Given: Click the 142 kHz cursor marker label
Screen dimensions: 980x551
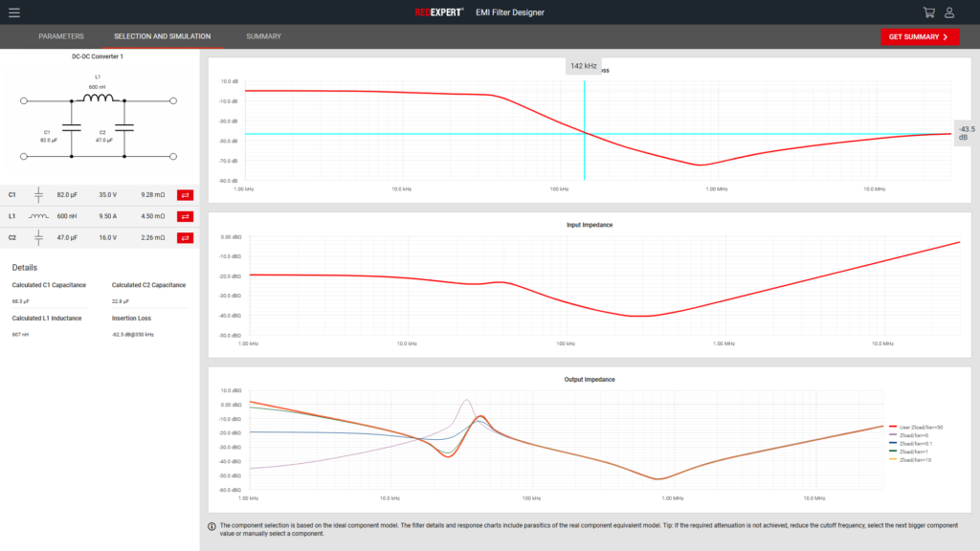Looking at the screenshot, I should [x=583, y=66].
